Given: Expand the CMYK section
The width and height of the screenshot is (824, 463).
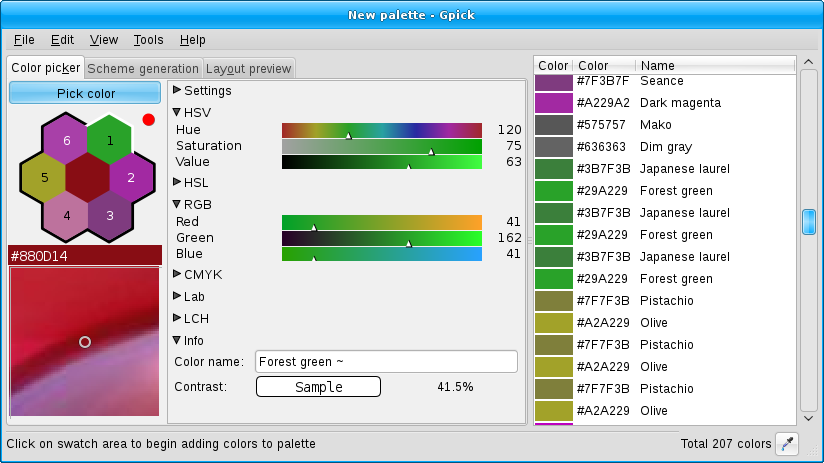Looking at the screenshot, I should [177, 275].
